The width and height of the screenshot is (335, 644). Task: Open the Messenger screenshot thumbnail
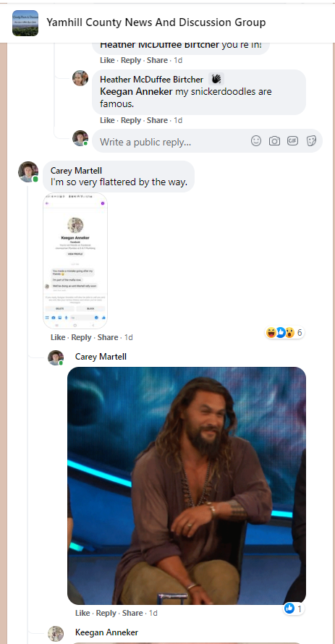click(x=75, y=260)
